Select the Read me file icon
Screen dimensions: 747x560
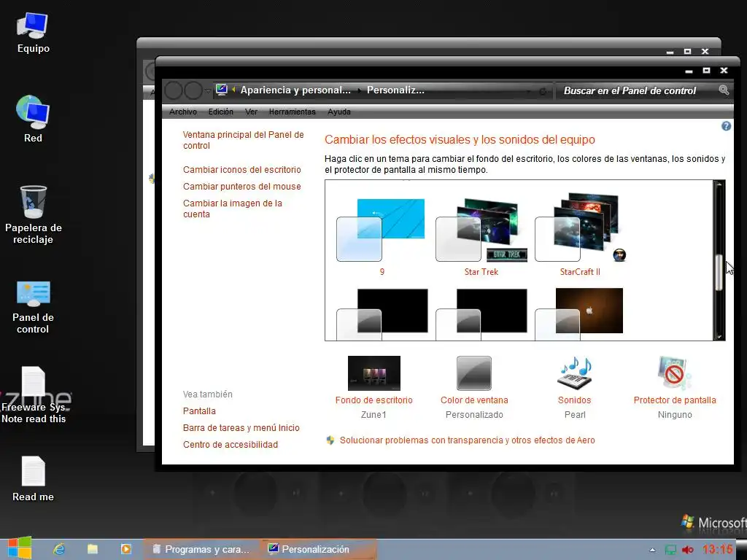point(33,478)
